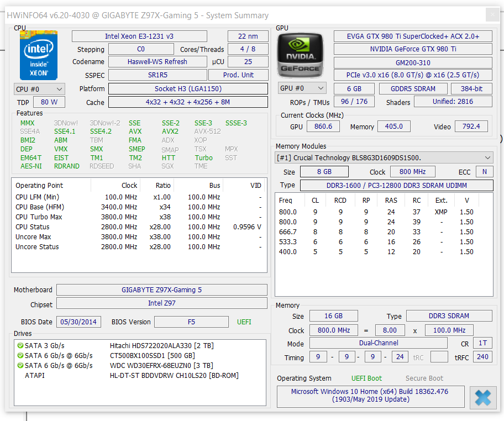This screenshot has height=421, width=504.
Task: Select the XMP 800.0 memory timing row
Action: tap(376, 212)
